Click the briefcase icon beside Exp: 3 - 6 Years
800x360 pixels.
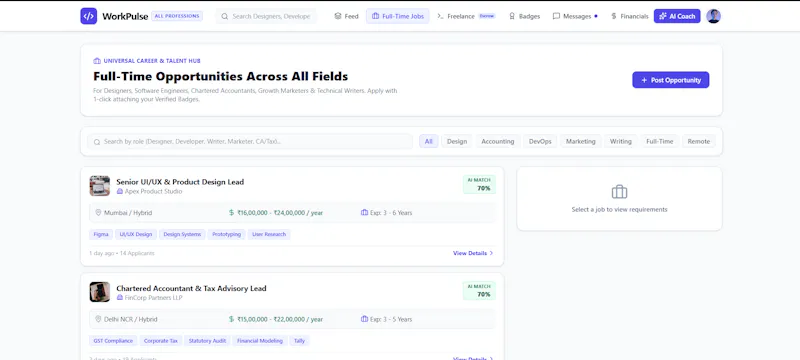(364, 213)
